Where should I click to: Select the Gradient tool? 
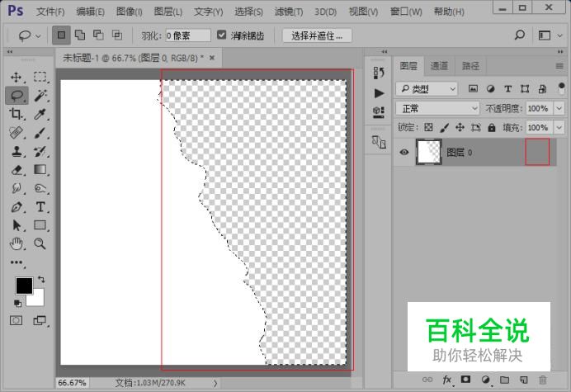click(40, 170)
